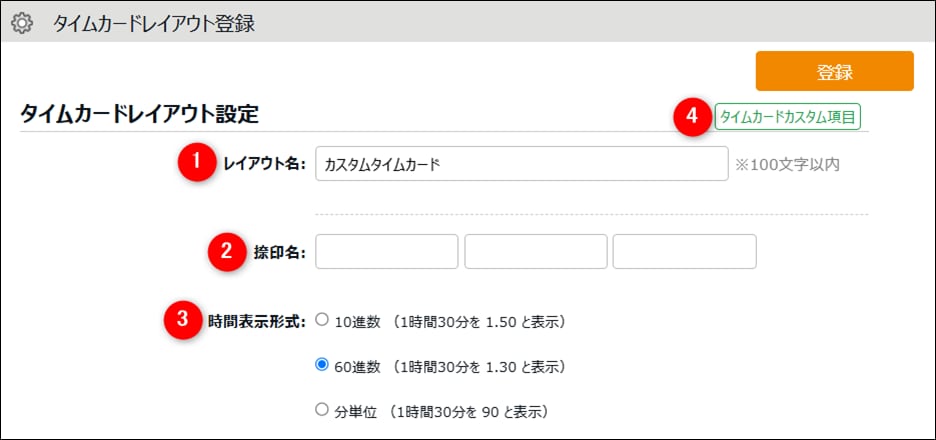The height and width of the screenshot is (440, 936).
Task: Click the タイムカードレイアウト設定 heading
Action: 139,114
